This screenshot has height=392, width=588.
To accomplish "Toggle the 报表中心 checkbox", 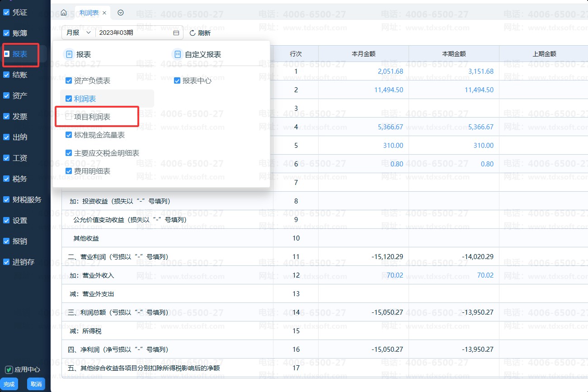I will tap(177, 80).
